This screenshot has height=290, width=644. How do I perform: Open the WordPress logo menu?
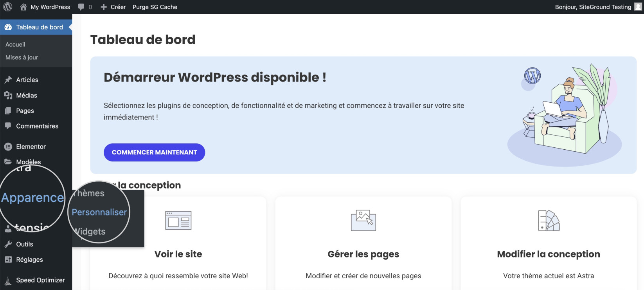(x=8, y=7)
